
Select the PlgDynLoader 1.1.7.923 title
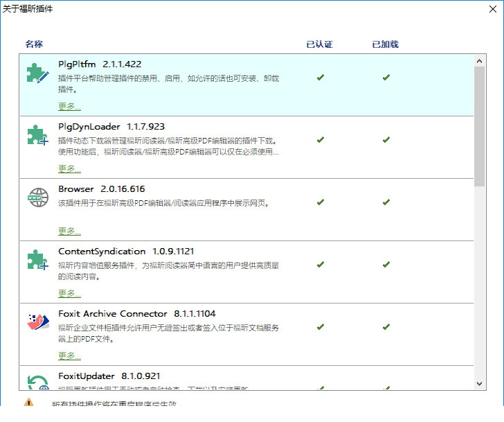point(111,127)
